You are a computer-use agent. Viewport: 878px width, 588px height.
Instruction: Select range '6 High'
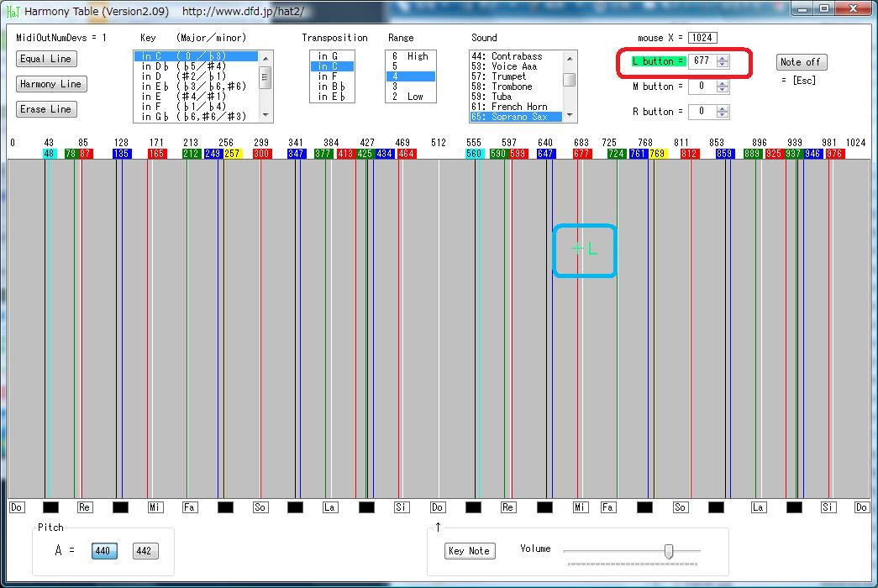point(411,56)
